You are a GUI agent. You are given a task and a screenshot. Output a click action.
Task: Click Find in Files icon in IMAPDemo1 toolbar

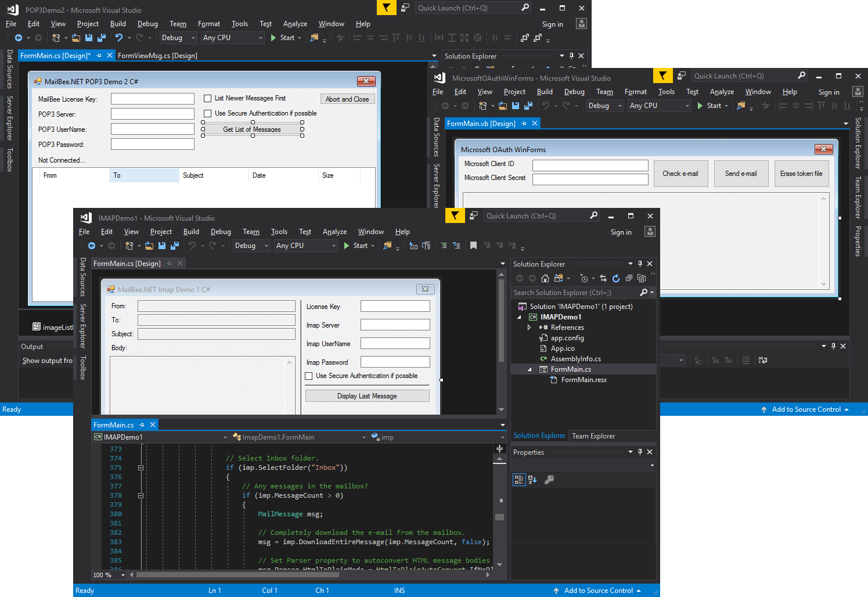pos(387,246)
